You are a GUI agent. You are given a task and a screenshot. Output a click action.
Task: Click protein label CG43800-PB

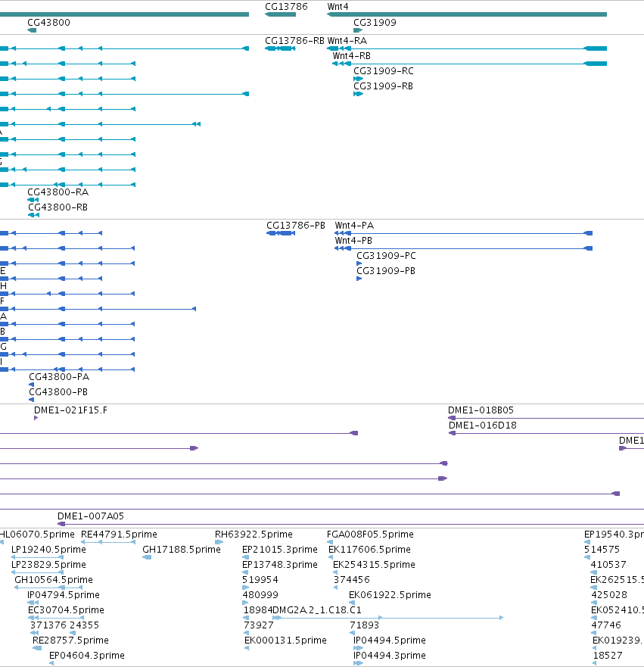click(58, 392)
